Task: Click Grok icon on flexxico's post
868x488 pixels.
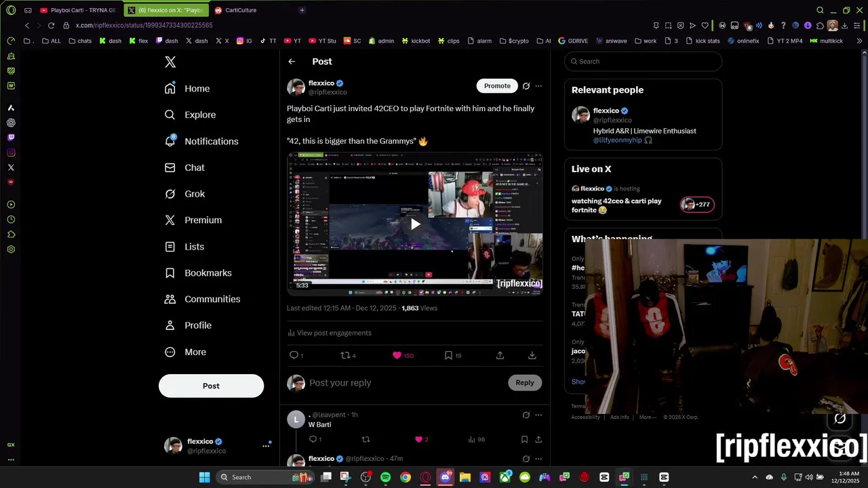Action: coord(526,86)
